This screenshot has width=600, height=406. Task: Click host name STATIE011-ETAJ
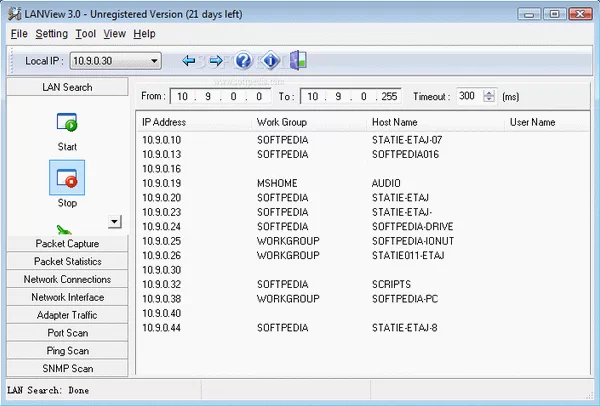[x=408, y=256]
